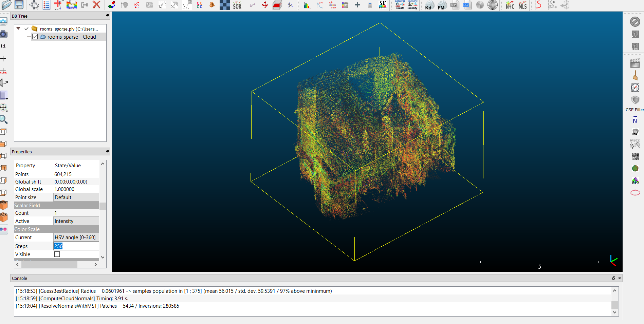Click the delete scalar field trash icon

click(345, 5)
